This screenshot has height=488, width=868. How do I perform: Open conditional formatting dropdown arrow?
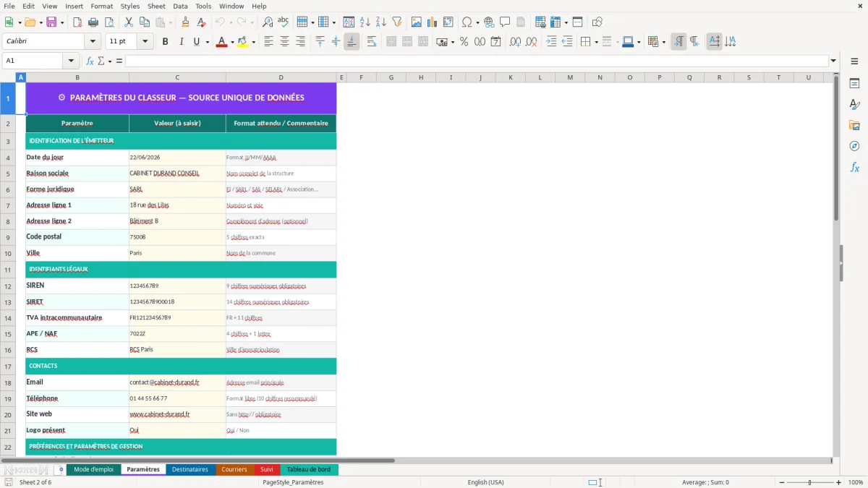(x=664, y=42)
